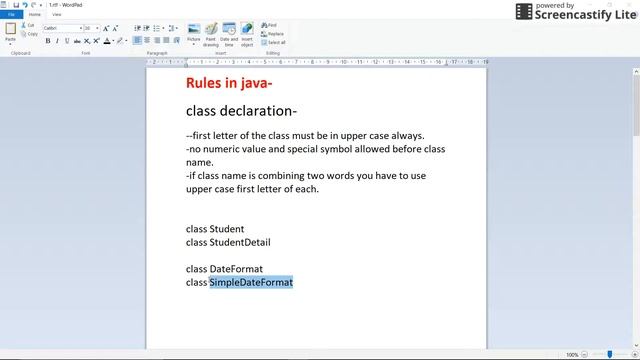This screenshot has width=640, height=360.
Task: Click the highlighted SimpleDateFormat text
Action: pyautogui.click(x=251, y=282)
